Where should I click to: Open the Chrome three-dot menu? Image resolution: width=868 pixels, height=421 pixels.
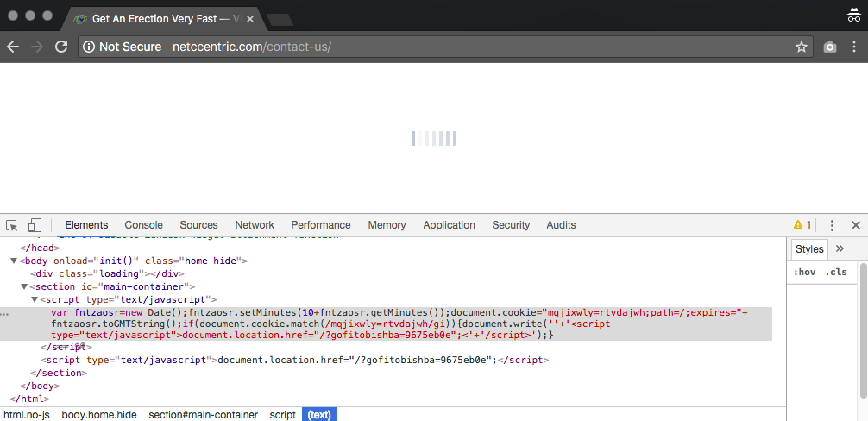pos(854,47)
